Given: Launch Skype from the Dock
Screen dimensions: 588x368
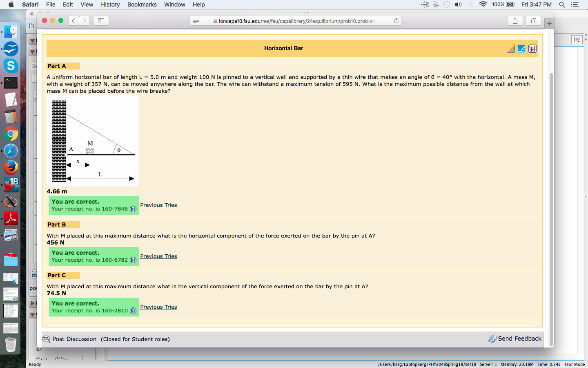Looking at the screenshot, I should pos(11,66).
